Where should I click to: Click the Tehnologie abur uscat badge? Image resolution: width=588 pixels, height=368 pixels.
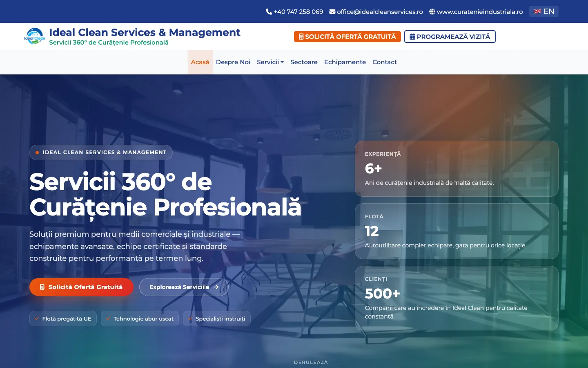point(140,319)
